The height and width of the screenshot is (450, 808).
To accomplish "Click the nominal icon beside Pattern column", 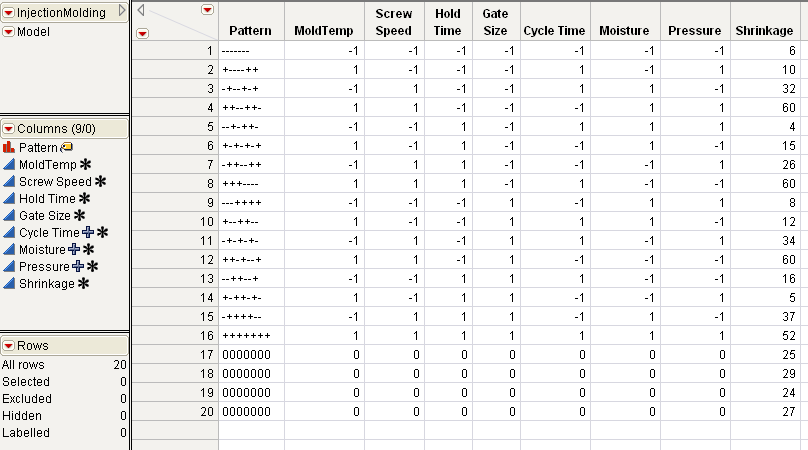I will click(9, 147).
